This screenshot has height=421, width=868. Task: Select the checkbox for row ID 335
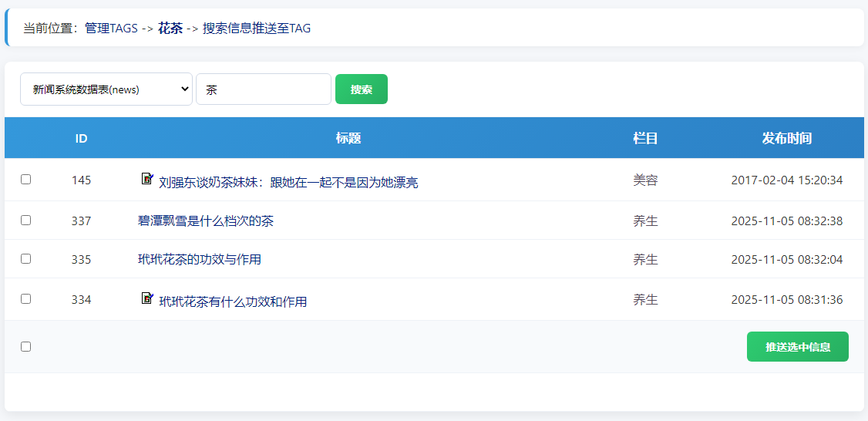(25, 259)
